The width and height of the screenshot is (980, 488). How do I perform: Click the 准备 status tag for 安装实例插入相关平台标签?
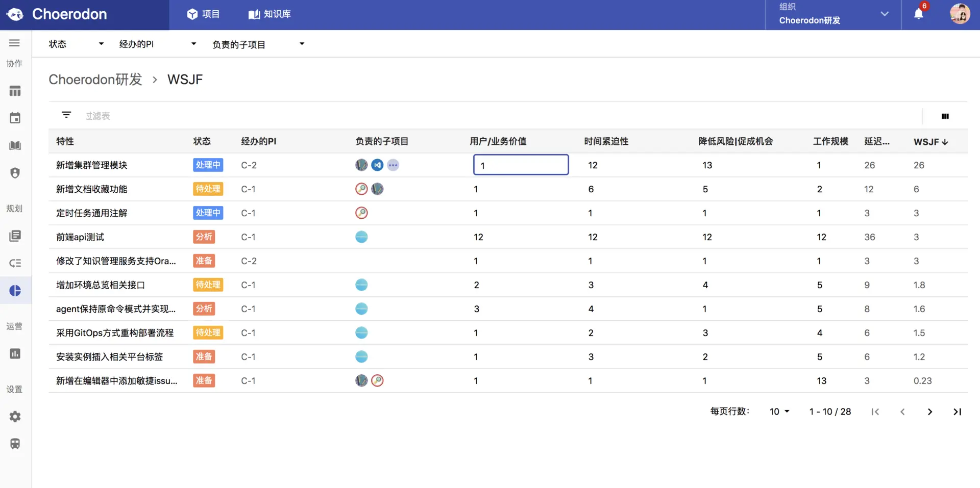point(204,357)
